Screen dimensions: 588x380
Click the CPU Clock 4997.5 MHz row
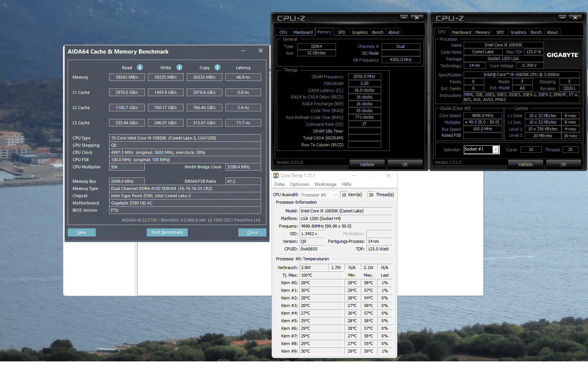click(185, 152)
